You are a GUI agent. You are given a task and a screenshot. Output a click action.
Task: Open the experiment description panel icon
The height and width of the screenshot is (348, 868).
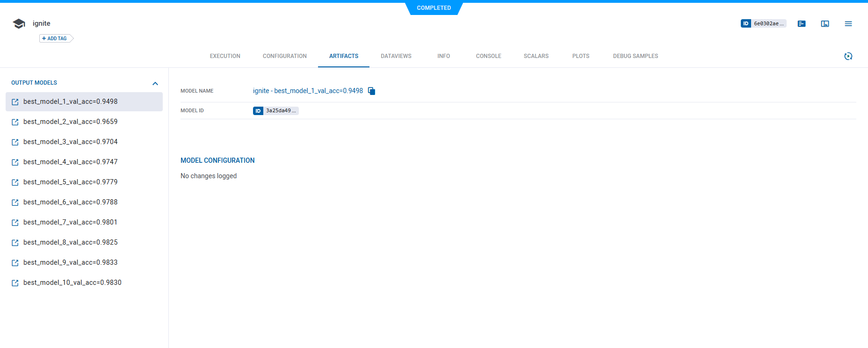click(x=801, y=24)
